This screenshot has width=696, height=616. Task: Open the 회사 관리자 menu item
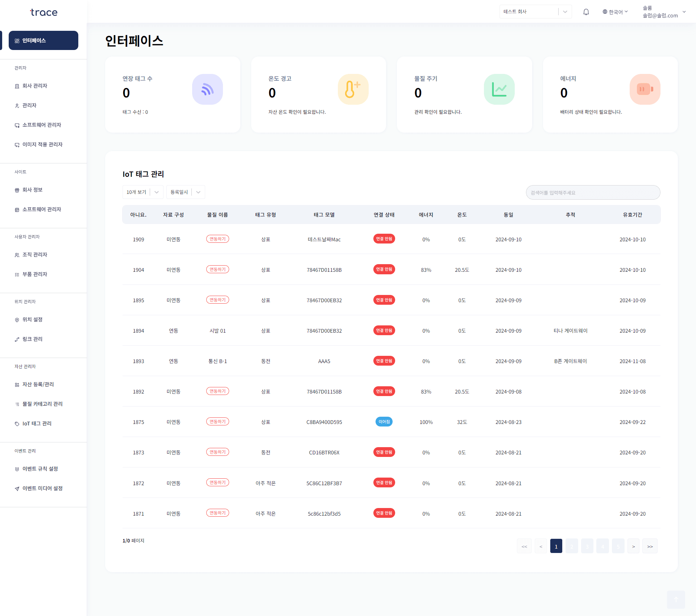click(34, 86)
